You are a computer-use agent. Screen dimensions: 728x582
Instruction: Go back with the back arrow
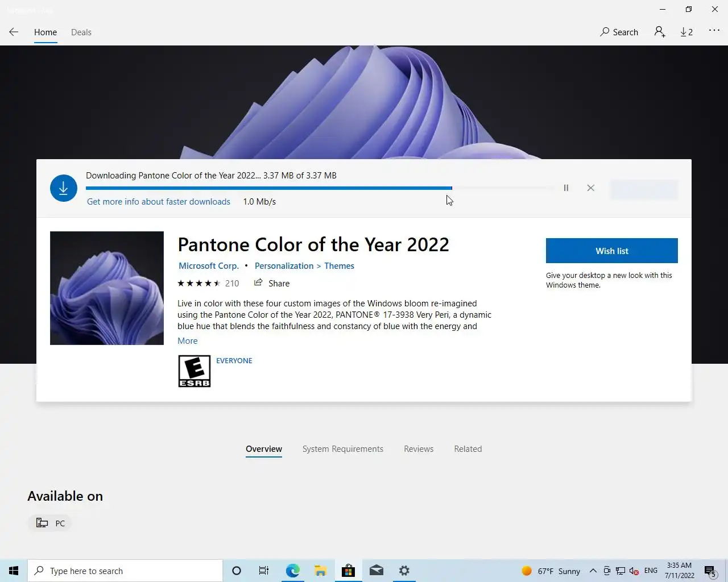tap(14, 32)
